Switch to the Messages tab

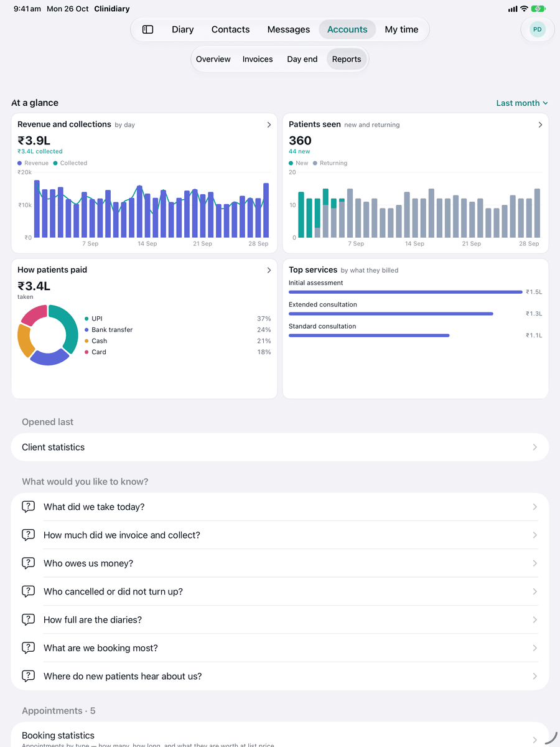(289, 29)
